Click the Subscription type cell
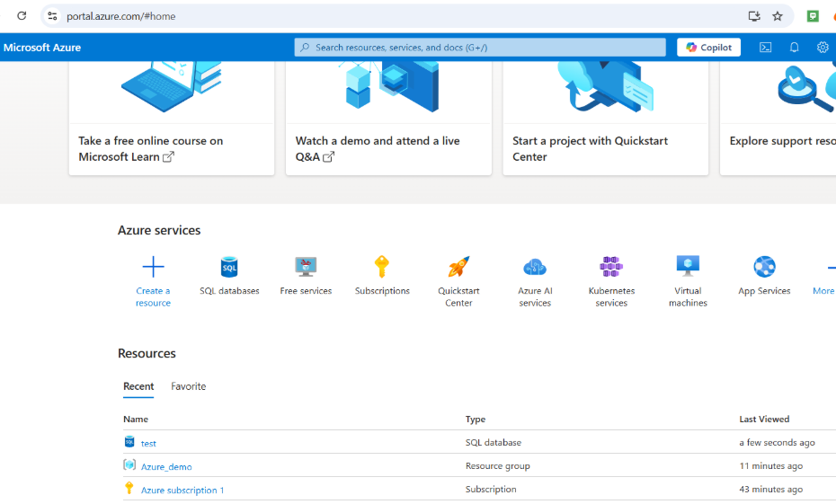The image size is (836, 504). [x=491, y=489]
